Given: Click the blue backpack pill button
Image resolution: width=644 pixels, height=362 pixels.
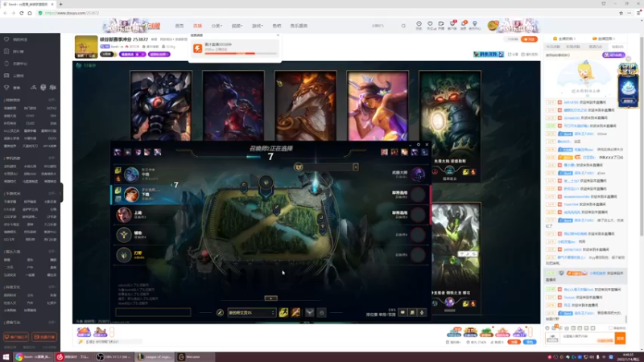Looking at the screenshot, I should click(530, 342).
